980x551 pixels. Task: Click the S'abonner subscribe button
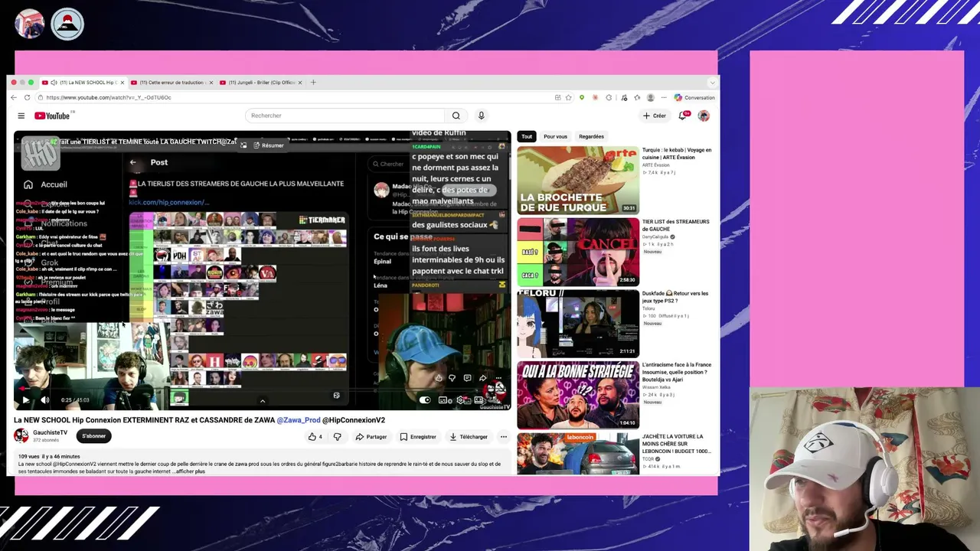pyautogui.click(x=93, y=436)
